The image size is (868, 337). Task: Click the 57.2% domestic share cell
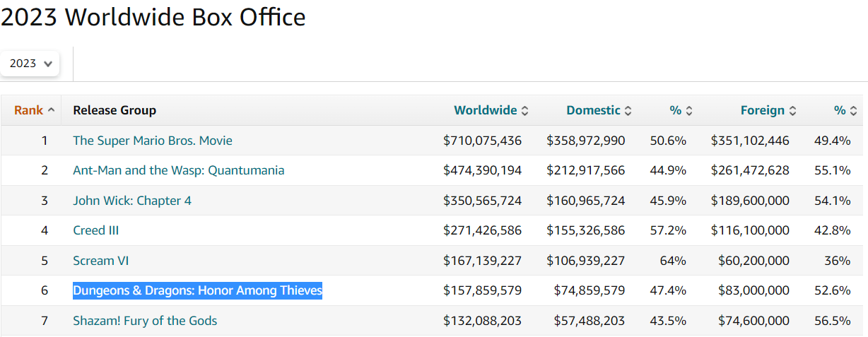[668, 230]
